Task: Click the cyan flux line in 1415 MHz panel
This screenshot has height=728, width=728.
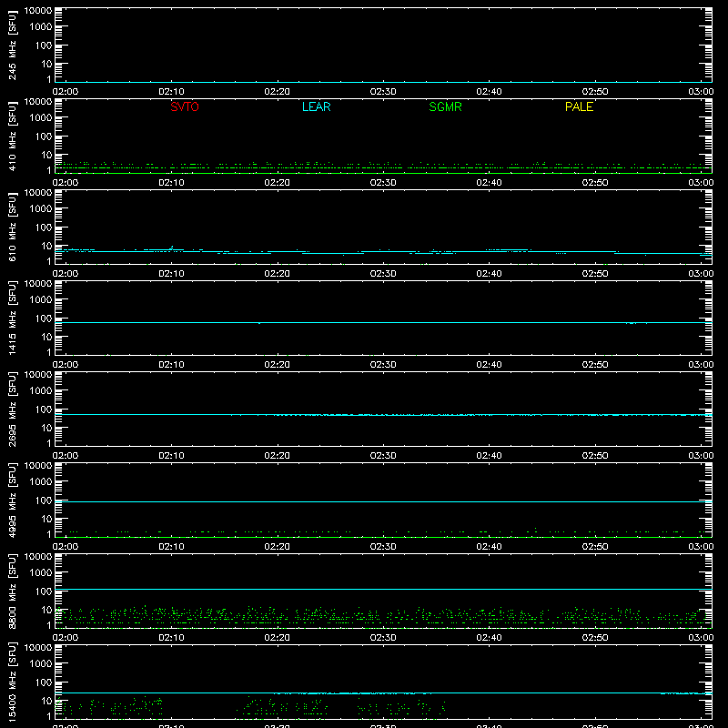Action: pyautogui.click(x=383, y=322)
